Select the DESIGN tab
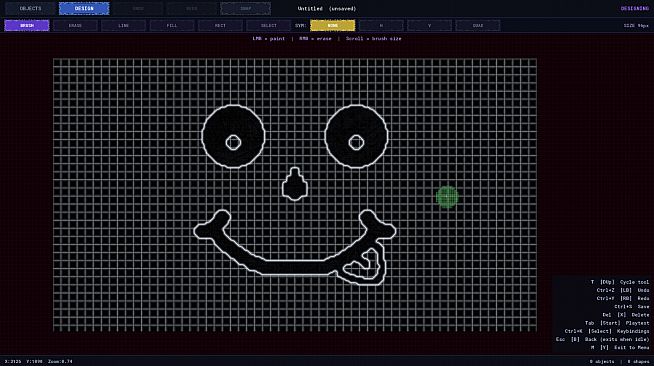 84,8
